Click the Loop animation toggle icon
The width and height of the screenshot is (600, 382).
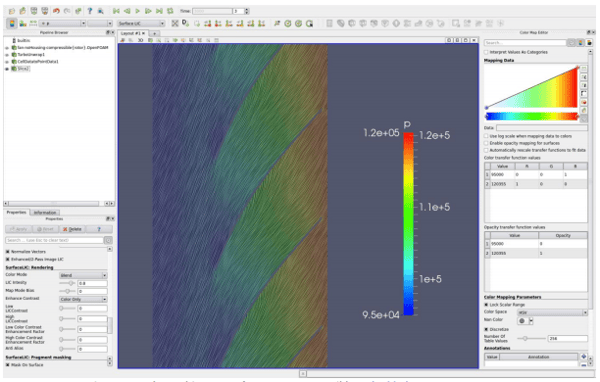tap(170, 11)
